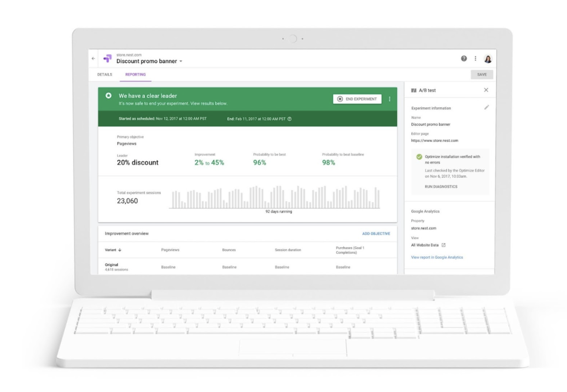Click Improvement overview heading
Viewport: 567px width, 392px height.
[x=127, y=233]
